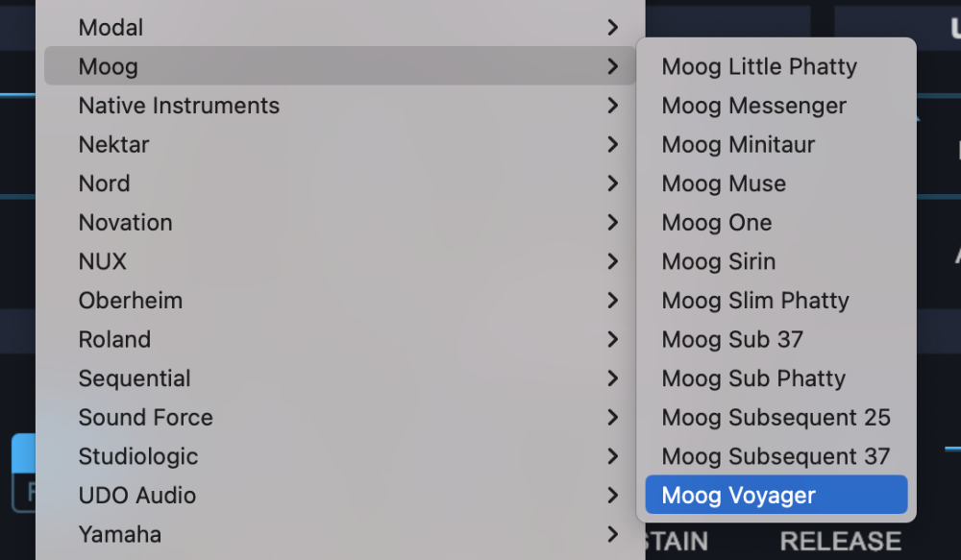Choose Moog One from the submenu

pyautogui.click(x=717, y=223)
